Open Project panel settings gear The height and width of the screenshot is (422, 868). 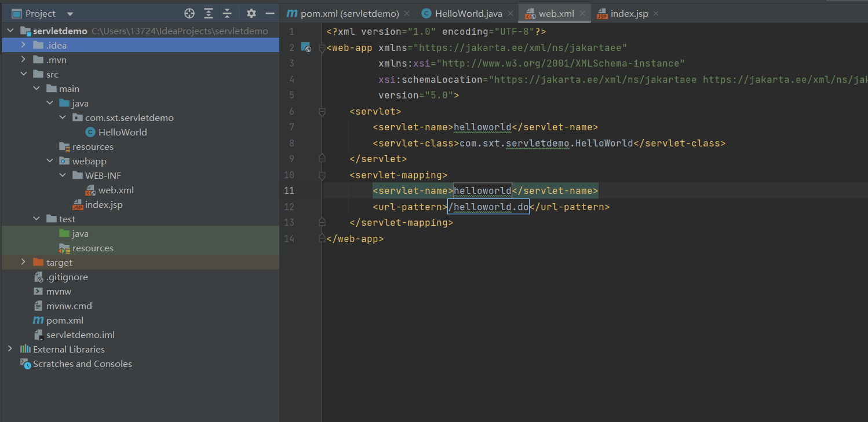pos(251,13)
